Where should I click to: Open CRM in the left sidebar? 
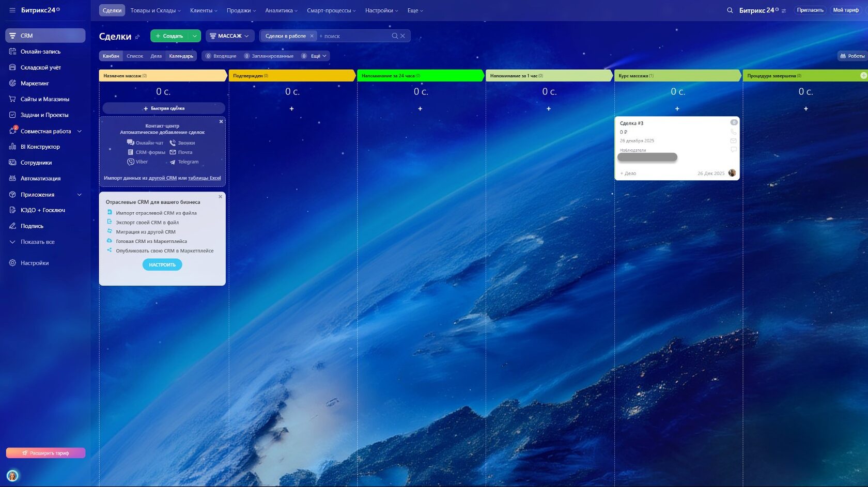tap(45, 36)
